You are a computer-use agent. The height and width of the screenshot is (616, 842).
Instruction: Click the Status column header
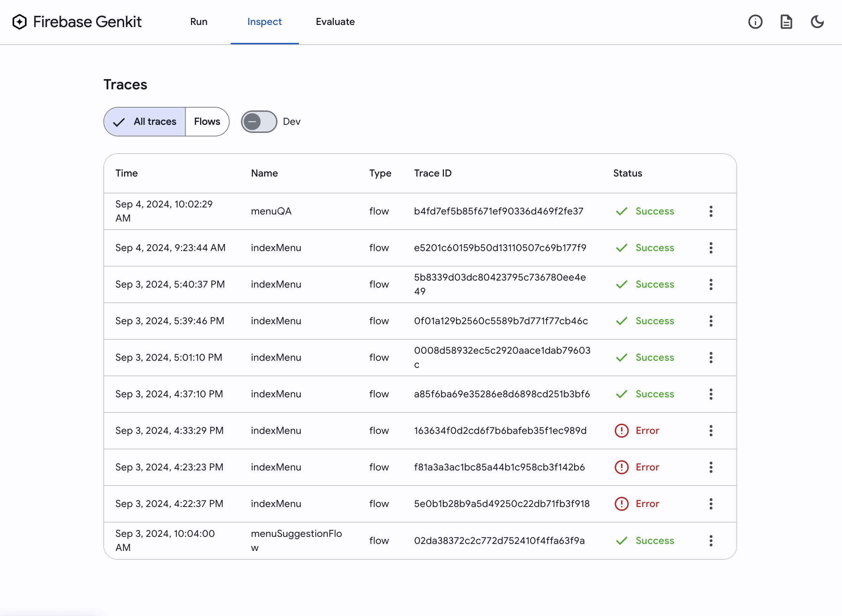[x=627, y=173]
